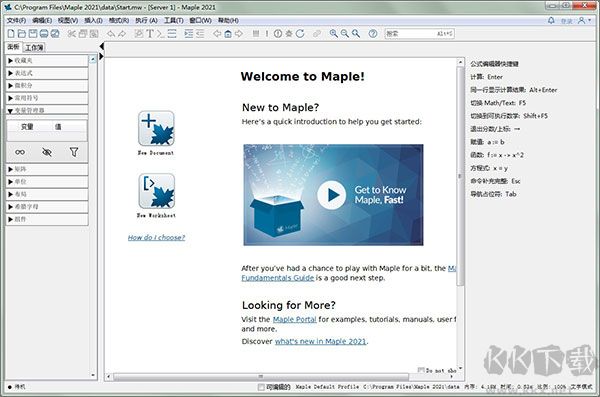Image resolution: width=600 pixels, height=397 pixels.
Task: Expand the 微积分 palette
Action: click(47, 85)
